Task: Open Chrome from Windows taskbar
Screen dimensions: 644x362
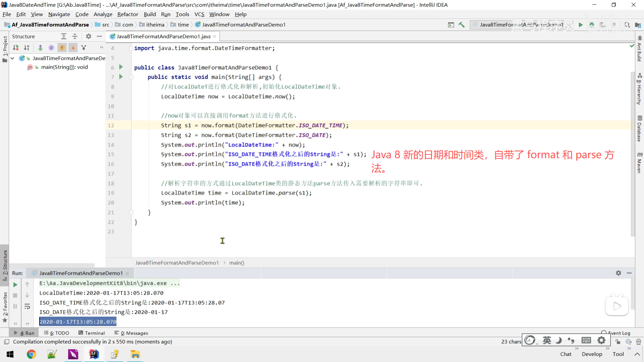Action: [x=31, y=354]
